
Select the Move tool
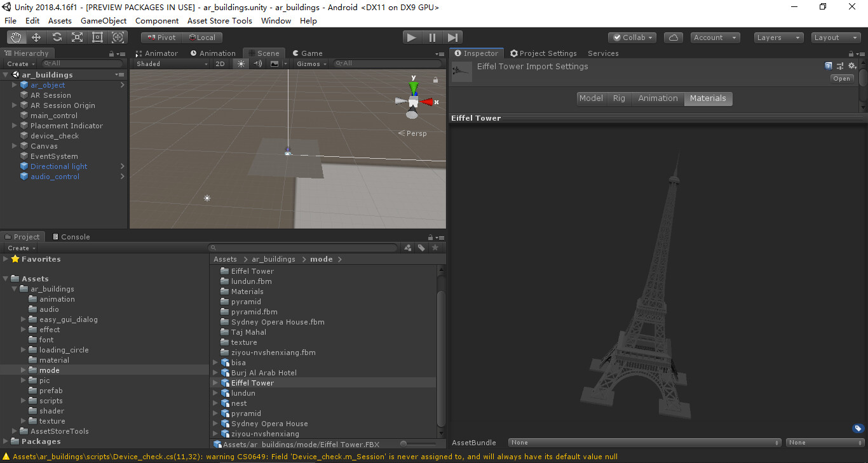pyautogui.click(x=36, y=37)
